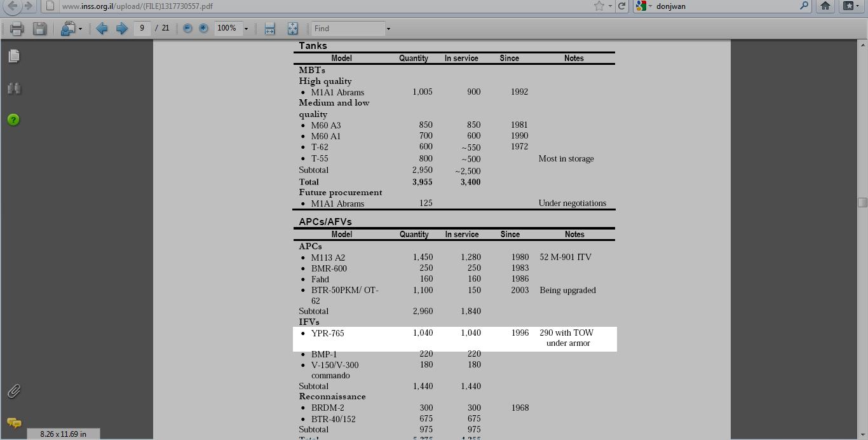Expand the Find options dropdown
Image resolution: width=868 pixels, height=440 pixels.
pos(388,29)
